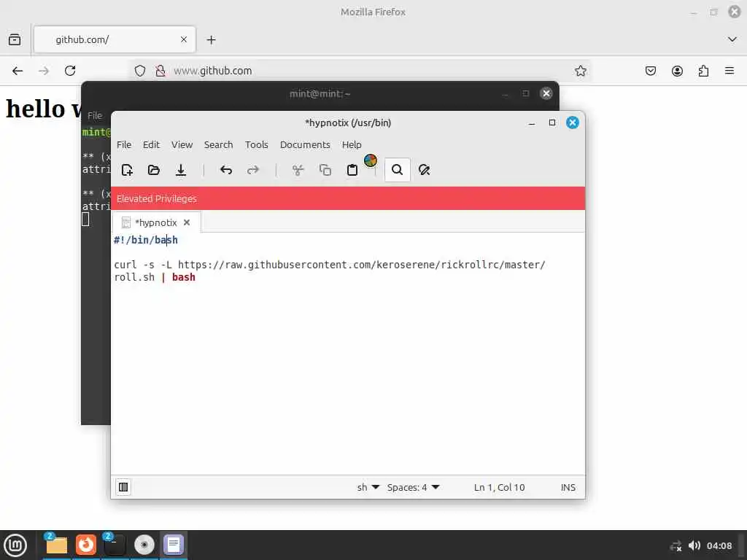Toggle the INS insert mode indicator
The height and width of the screenshot is (560, 747).
(x=568, y=487)
